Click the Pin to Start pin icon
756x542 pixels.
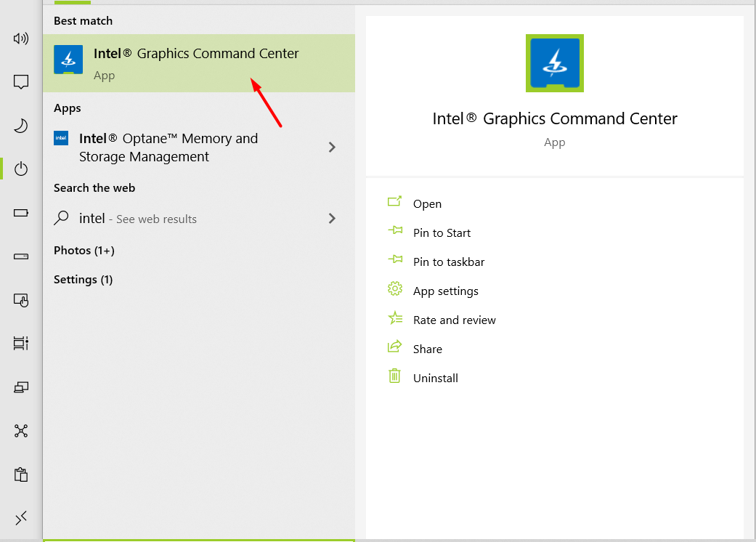point(395,230)
